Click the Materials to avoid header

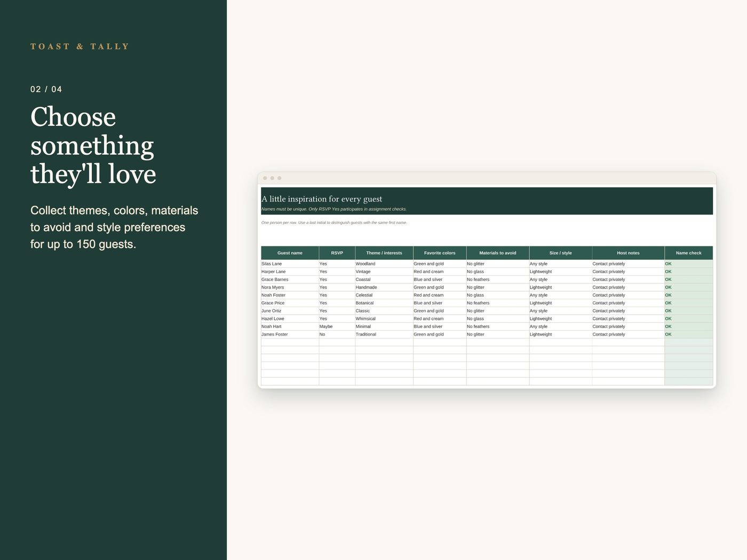498,253
